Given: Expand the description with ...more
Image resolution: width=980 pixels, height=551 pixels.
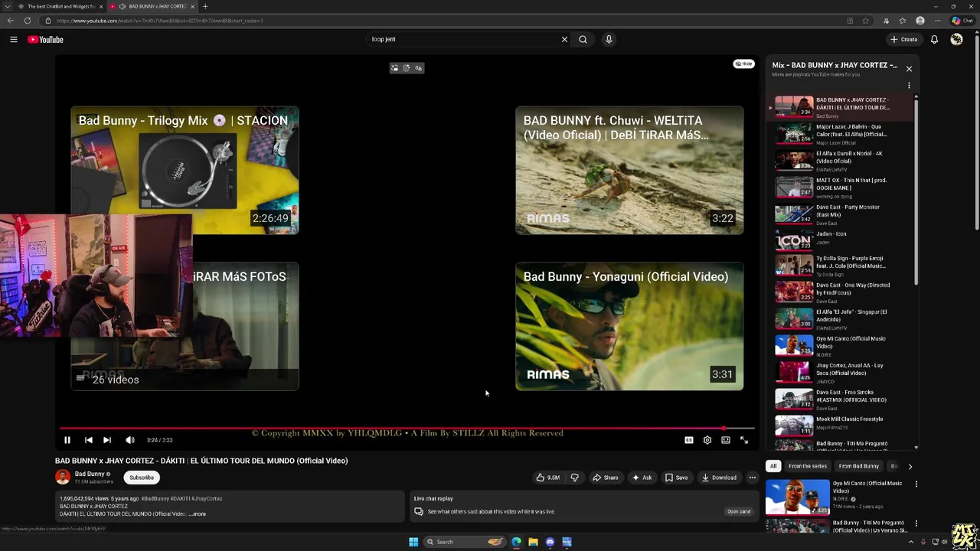Looking at the screenshot, I should 198,514.
